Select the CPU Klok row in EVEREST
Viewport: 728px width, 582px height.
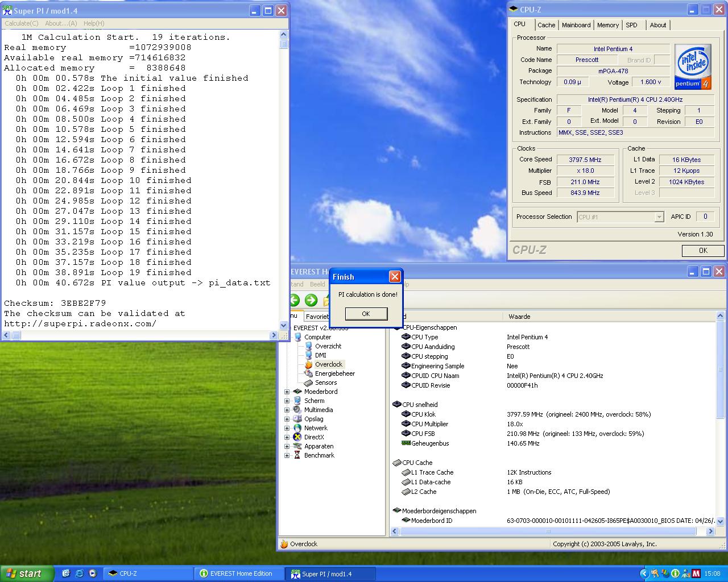tap(552, 414)
